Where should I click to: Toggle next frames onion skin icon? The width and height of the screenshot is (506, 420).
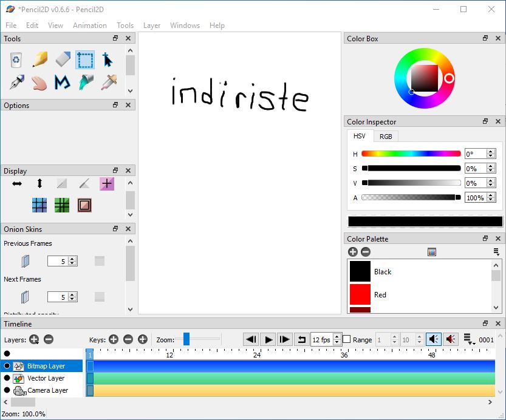(25, 297)
